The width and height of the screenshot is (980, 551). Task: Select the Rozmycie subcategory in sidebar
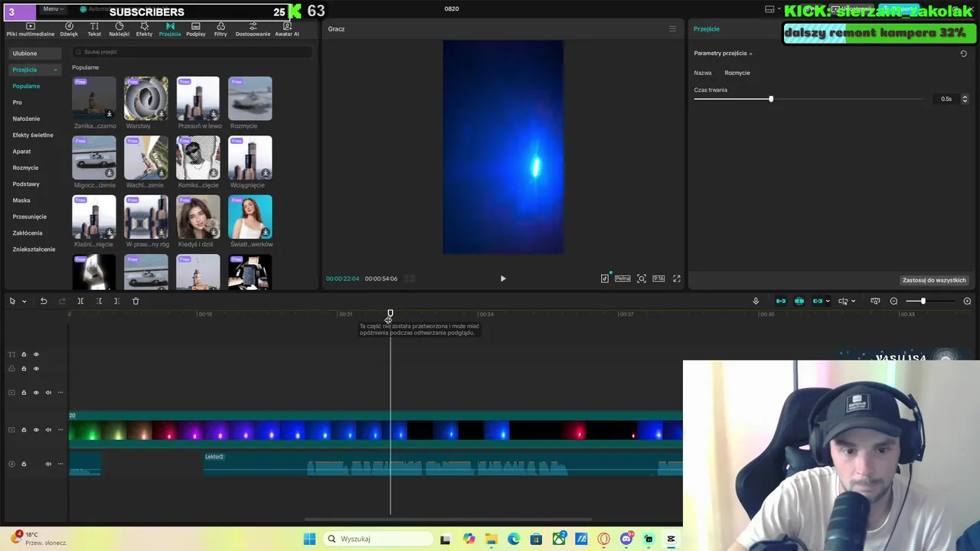click(25, 168)
